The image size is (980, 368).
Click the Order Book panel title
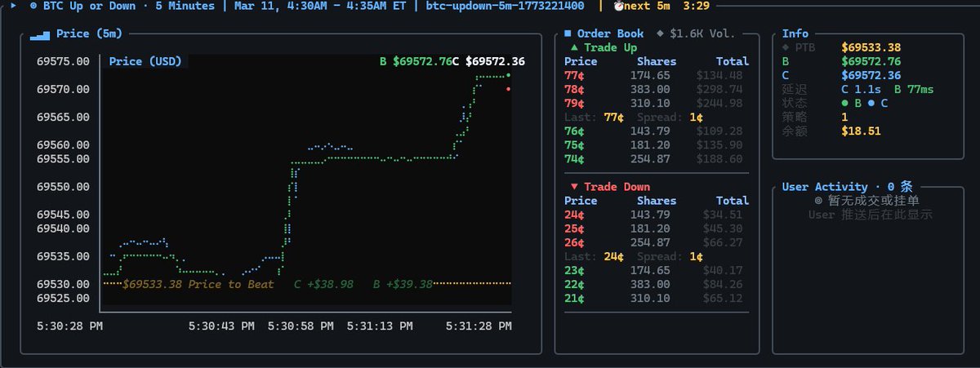click(610, 33)
